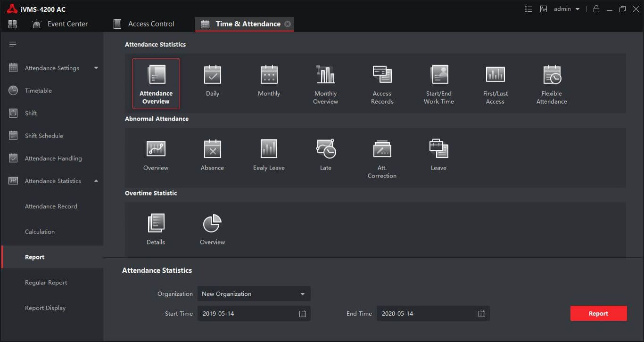Screen dimensions: 644x342
Task: Open the module grid home icon
Action: 13,24
